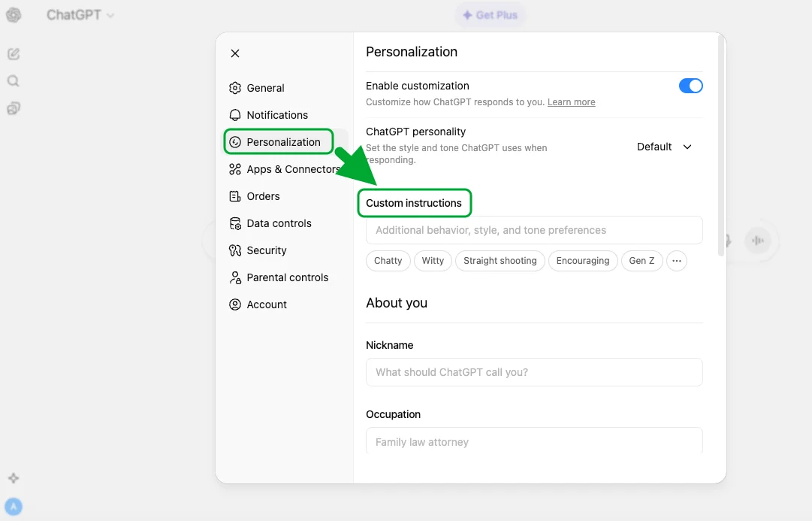Disable the Enable customization toggle

pyautogui.click(x=690, y=86)
